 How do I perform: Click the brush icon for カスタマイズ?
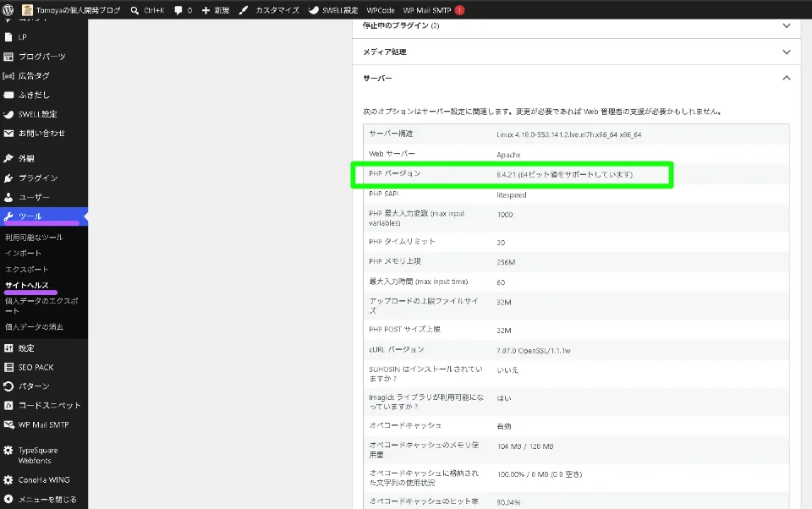pyautogui.click(x=244, y=10)
